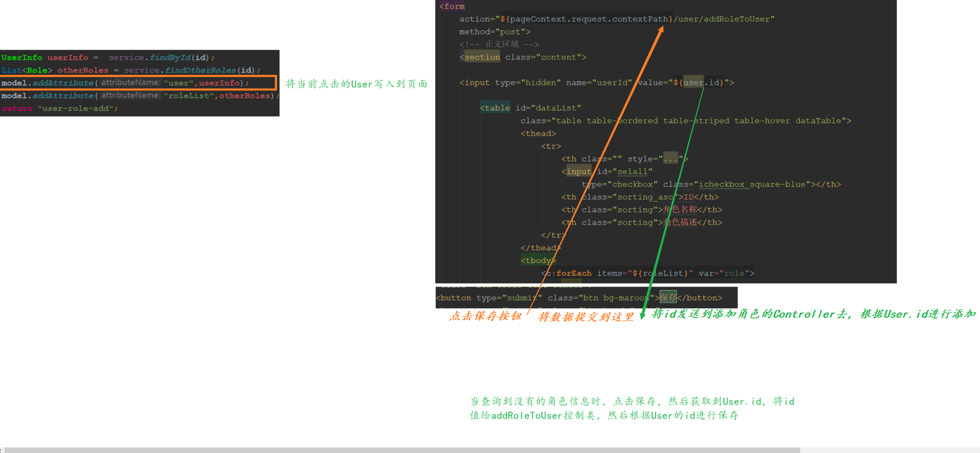This screenshot has width=980, height=453.
Task: Click the 'UserInfo userInfo = service.findById(id);' code line
Action: tap(108, 58)
